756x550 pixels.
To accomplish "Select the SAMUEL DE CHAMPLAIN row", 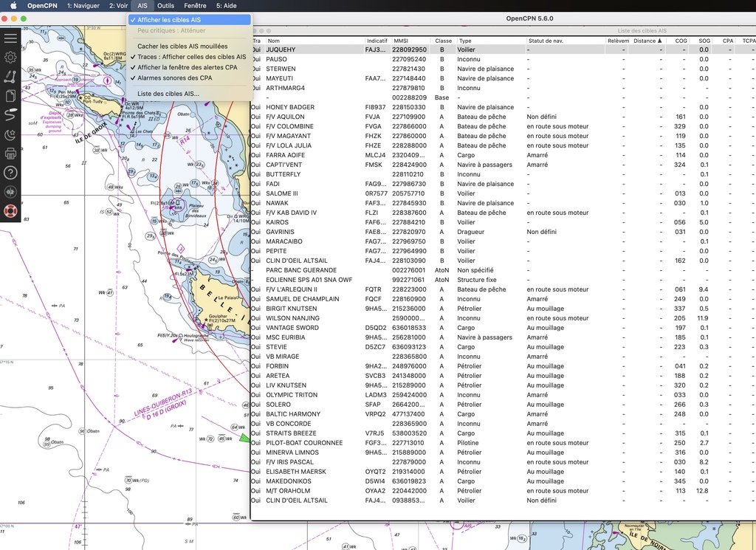I will coord(504,299).
